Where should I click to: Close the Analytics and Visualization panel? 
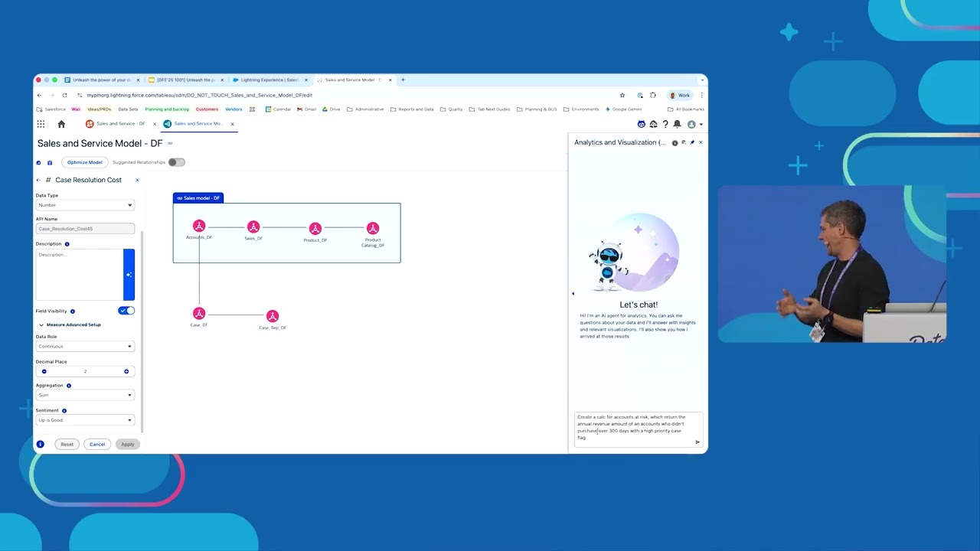coord(701,142)
